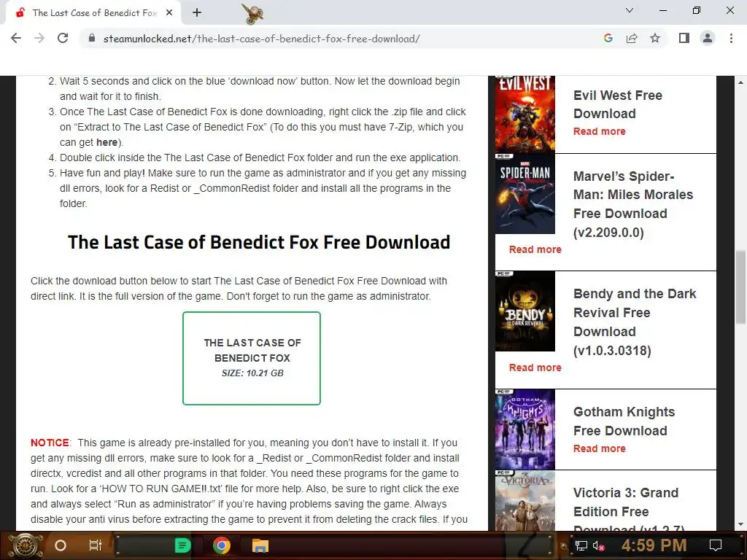Open a new browser tab
Viewport: 747px width, 560px height.
[197, 13]
